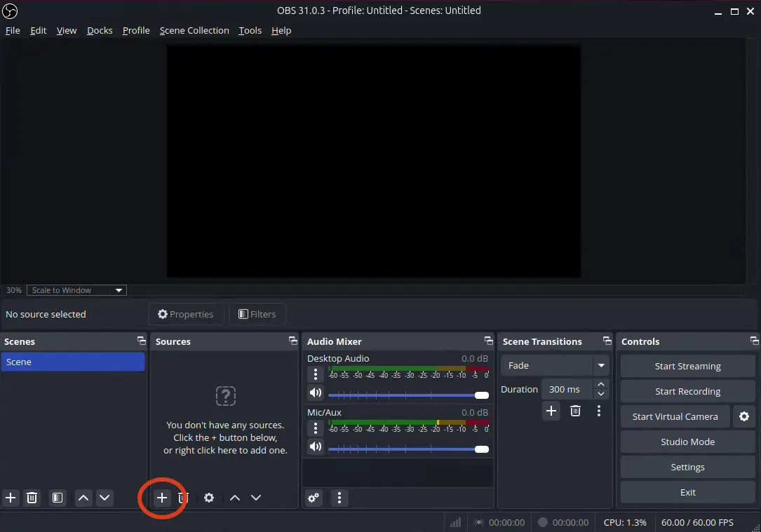Click the Filters button next to Properties
Screen dimensions: 761x532
tap(257, 314)
